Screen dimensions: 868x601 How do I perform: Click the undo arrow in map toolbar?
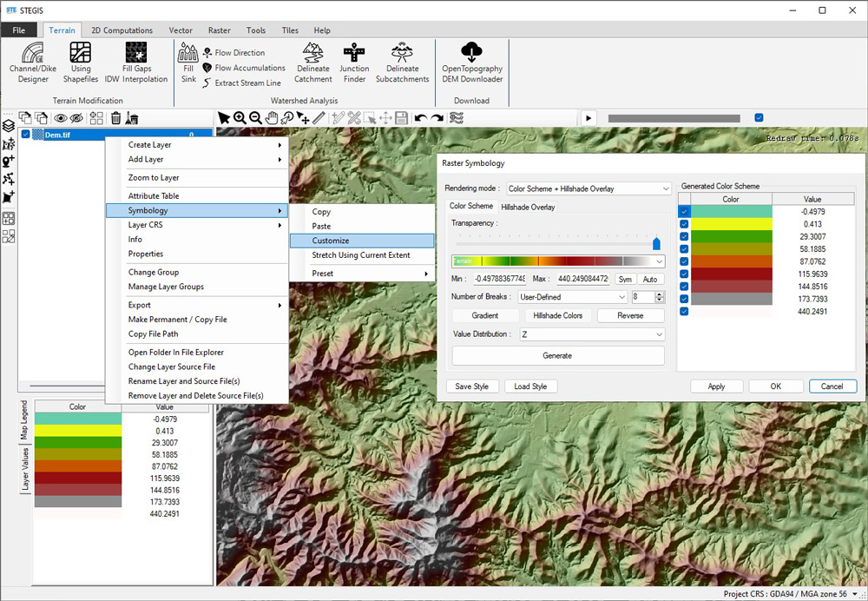[x=421, y=118]
